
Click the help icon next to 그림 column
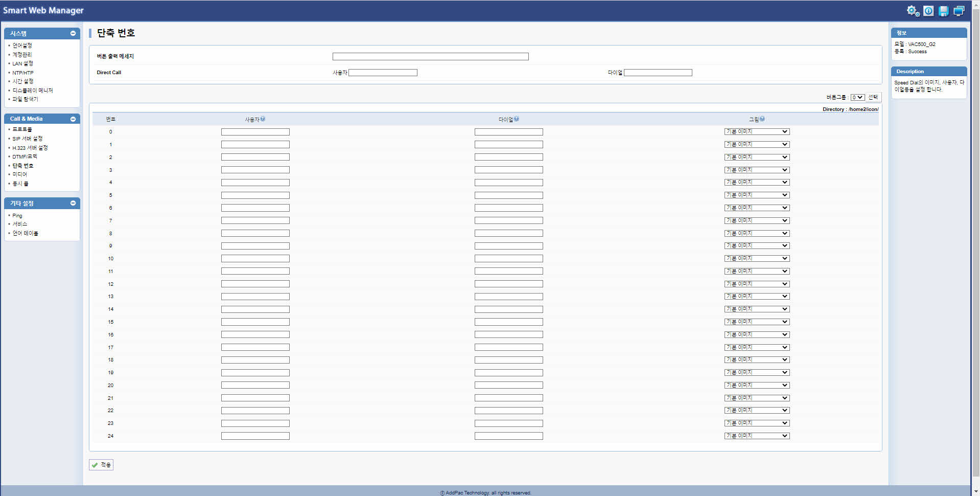tap(762, 119)
